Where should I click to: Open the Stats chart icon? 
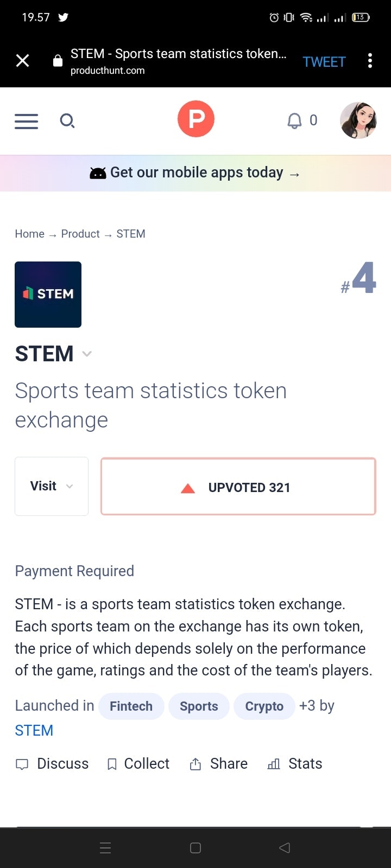pos(274,764)
